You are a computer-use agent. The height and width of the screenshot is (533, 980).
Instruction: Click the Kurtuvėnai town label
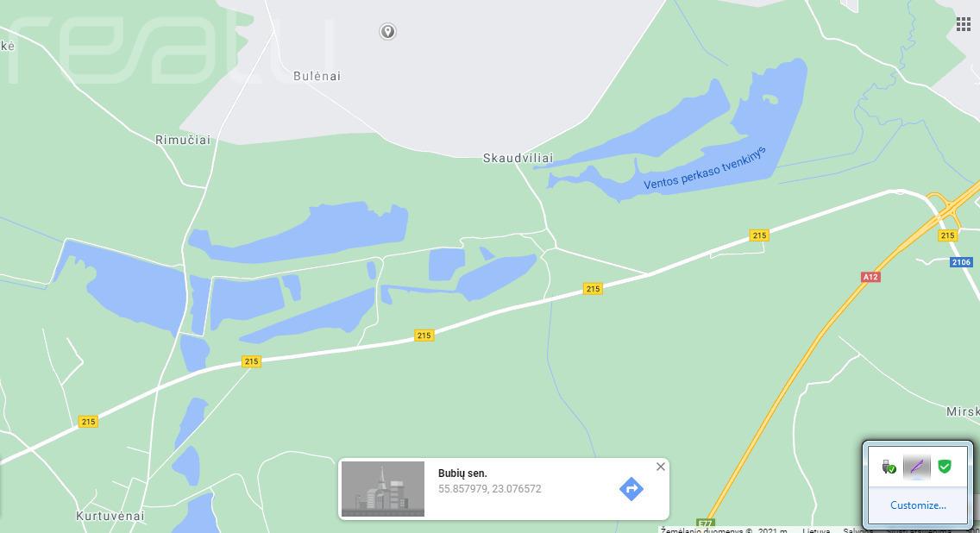[110, 516]
